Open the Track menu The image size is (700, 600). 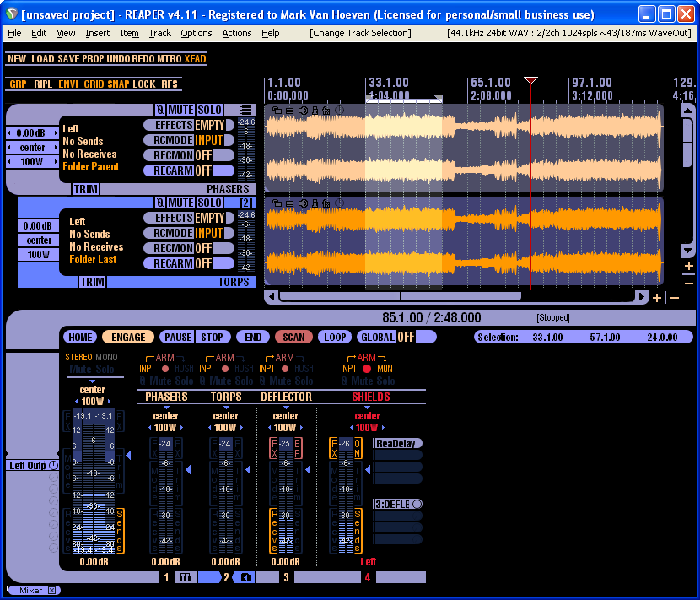click(x=159, y=33)
